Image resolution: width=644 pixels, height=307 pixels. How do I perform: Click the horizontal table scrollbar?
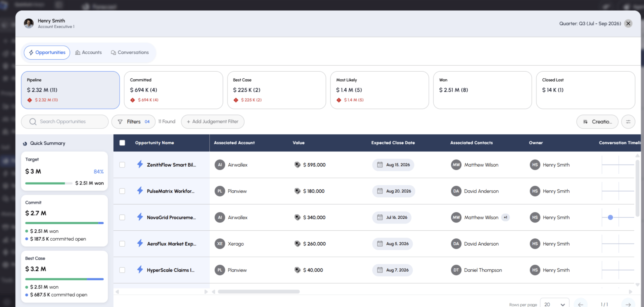click(259, 292)
